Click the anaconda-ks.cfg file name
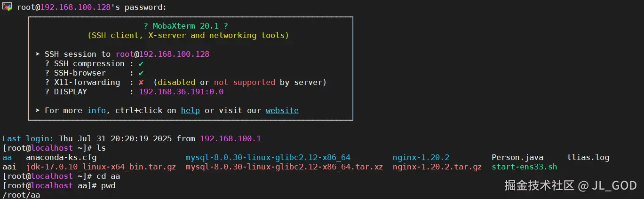This screenshot has width=644, height=199. pyautogui.click(x=61, y=157)
